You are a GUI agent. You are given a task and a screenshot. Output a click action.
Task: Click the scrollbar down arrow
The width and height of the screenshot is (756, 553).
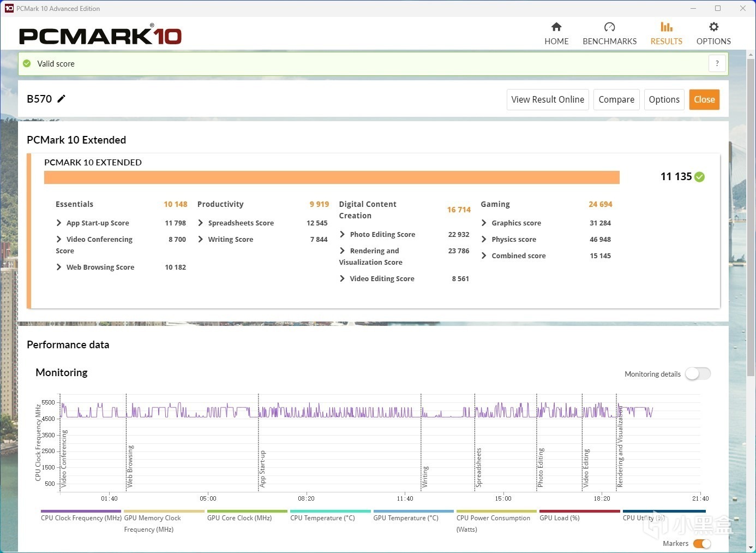[751, 548]
